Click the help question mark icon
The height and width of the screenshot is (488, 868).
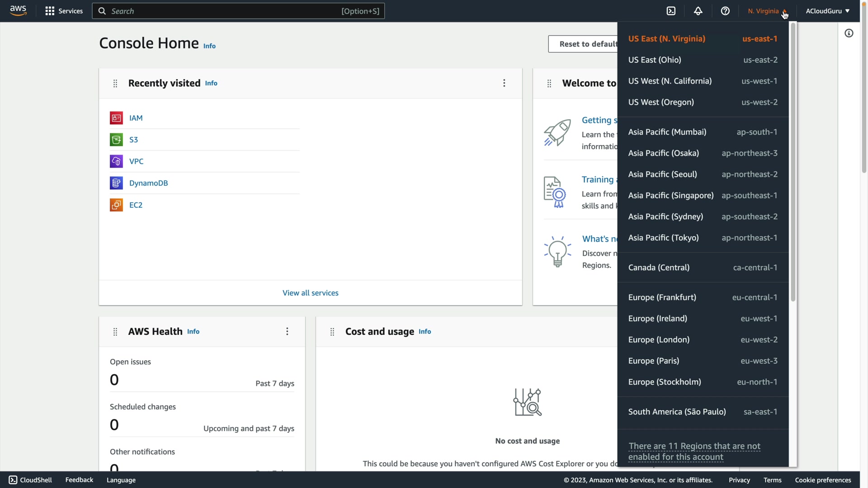[725, 11]
